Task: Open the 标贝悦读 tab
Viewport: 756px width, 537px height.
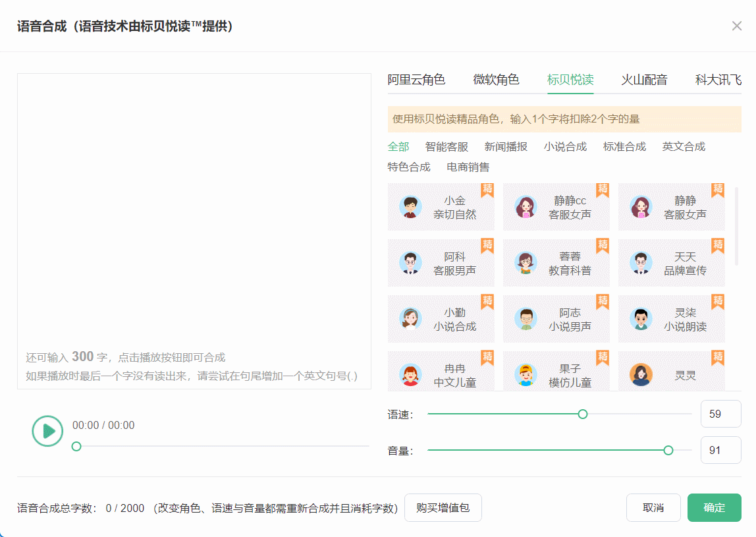Action: [x=570, y=80]
